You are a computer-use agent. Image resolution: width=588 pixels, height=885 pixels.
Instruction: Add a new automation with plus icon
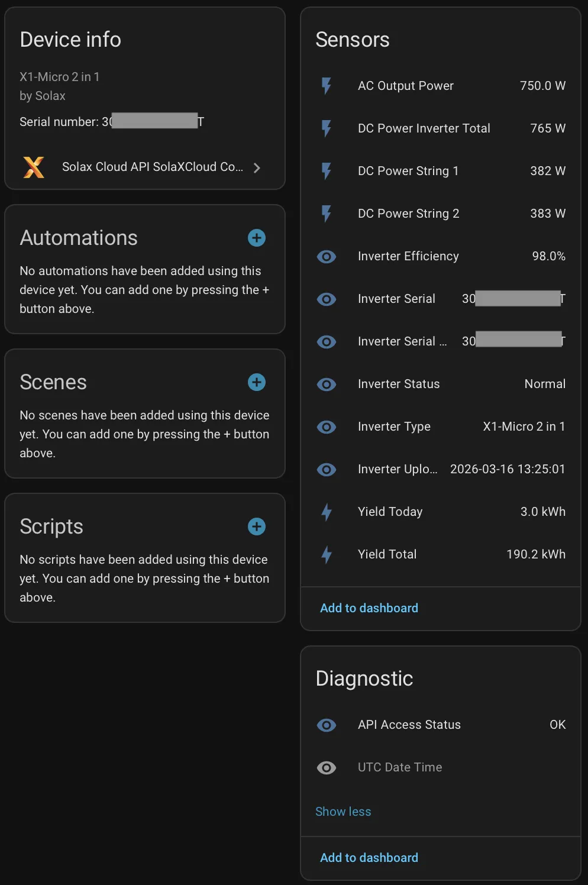[x=257, y=238]
